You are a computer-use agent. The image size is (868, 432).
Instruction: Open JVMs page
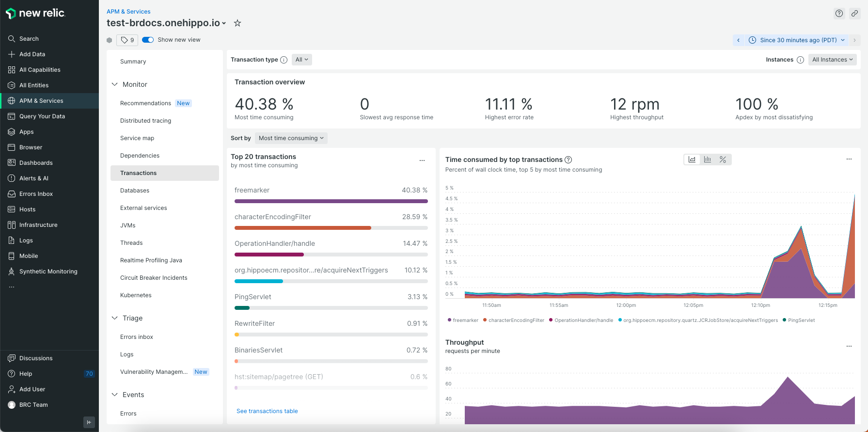click(165, 225)
